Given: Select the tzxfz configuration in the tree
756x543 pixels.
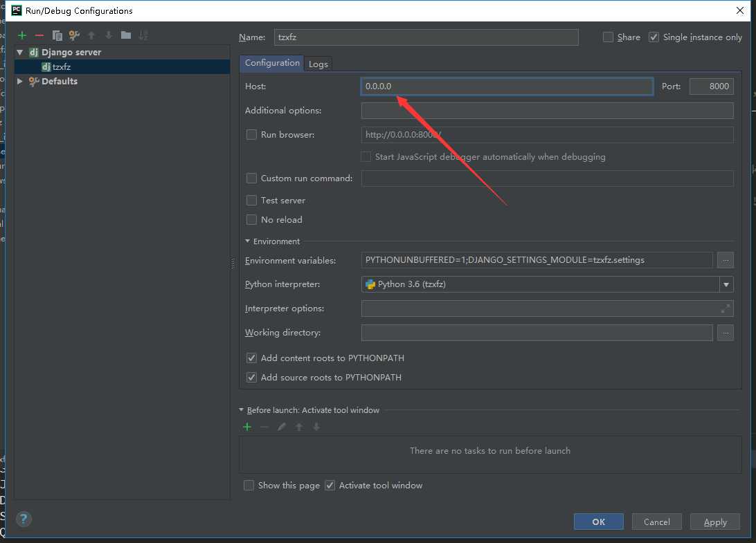Looking at the screenshot, I should pos(122,67).
